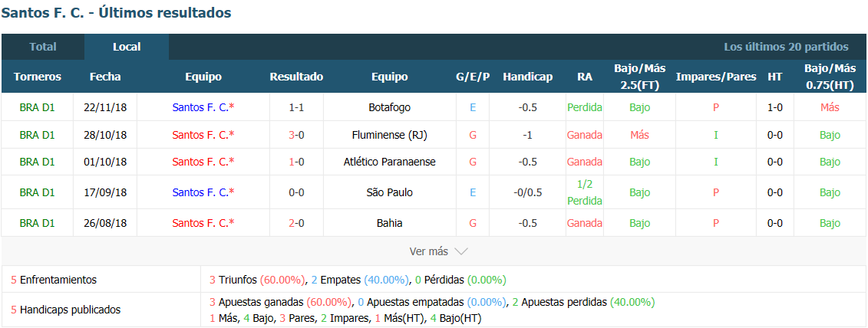The image size is (868, 328).
Task: Open Botafogo team link
Action: coord(390,107)
